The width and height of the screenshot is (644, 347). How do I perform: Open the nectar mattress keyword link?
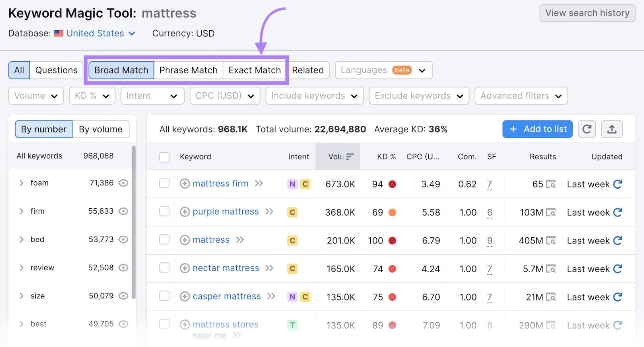(226, 268)
